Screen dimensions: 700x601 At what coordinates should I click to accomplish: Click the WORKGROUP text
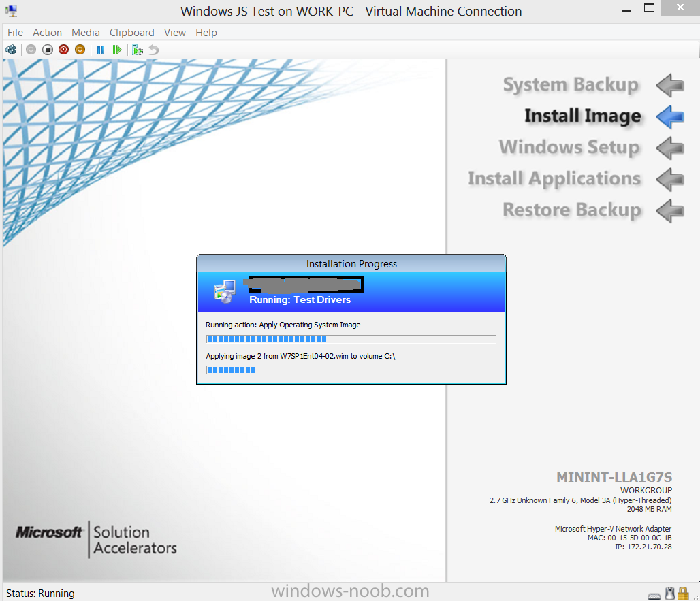pyautogui.click(x=646, y=490)
